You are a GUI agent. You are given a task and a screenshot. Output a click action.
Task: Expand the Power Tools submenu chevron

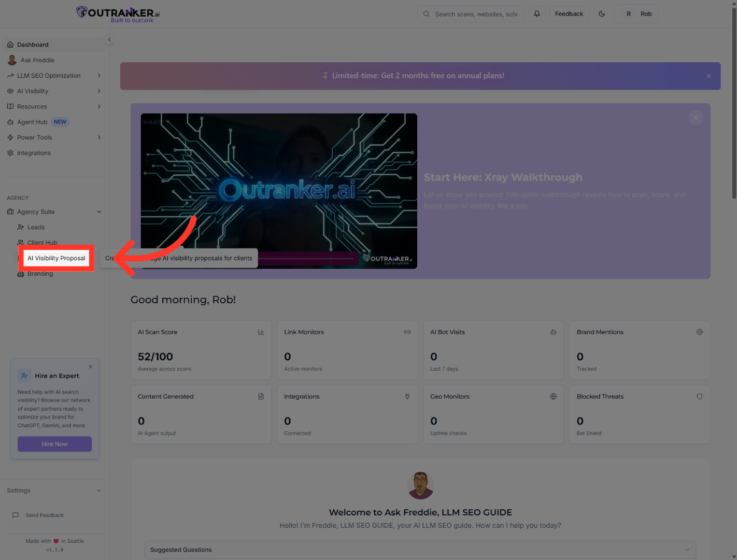point(99,137)
